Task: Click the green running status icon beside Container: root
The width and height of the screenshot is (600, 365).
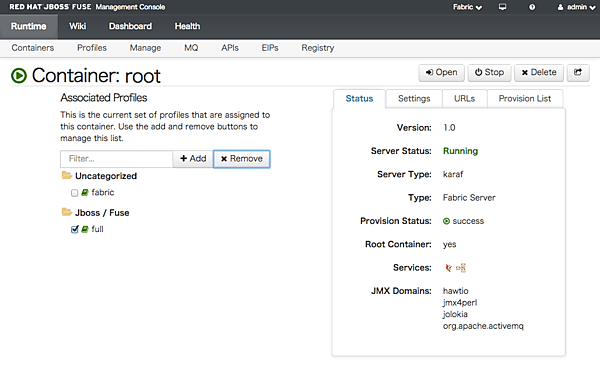Action: [19, 75]
